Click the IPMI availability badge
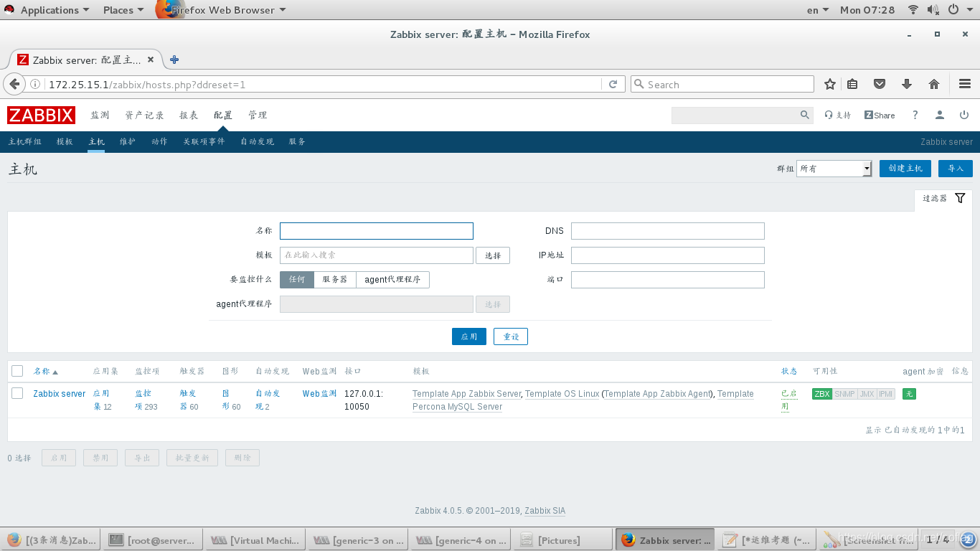This screenshot has width=980, height=551. coord(886,394)
